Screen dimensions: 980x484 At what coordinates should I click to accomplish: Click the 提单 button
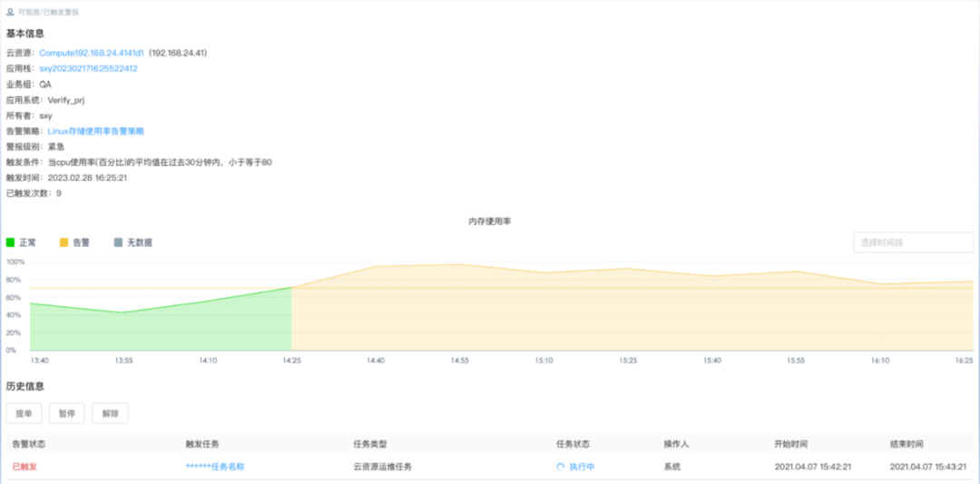(24, 413)
